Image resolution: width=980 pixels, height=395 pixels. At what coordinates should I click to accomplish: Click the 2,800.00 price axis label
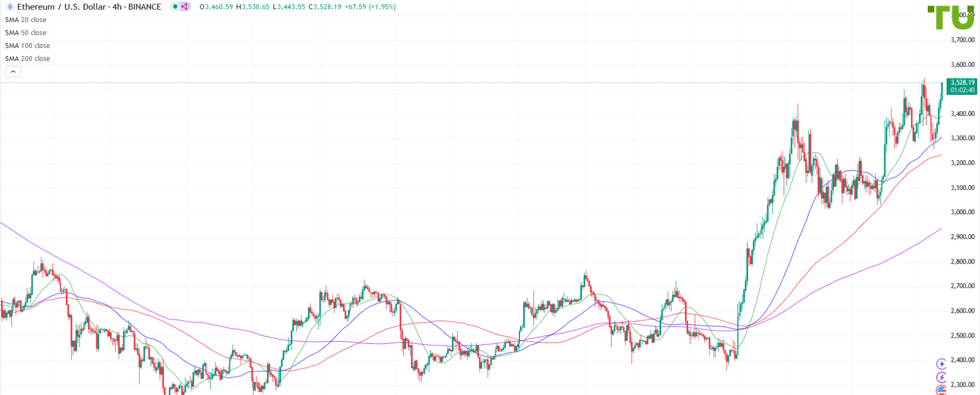[x=963, y=262]
